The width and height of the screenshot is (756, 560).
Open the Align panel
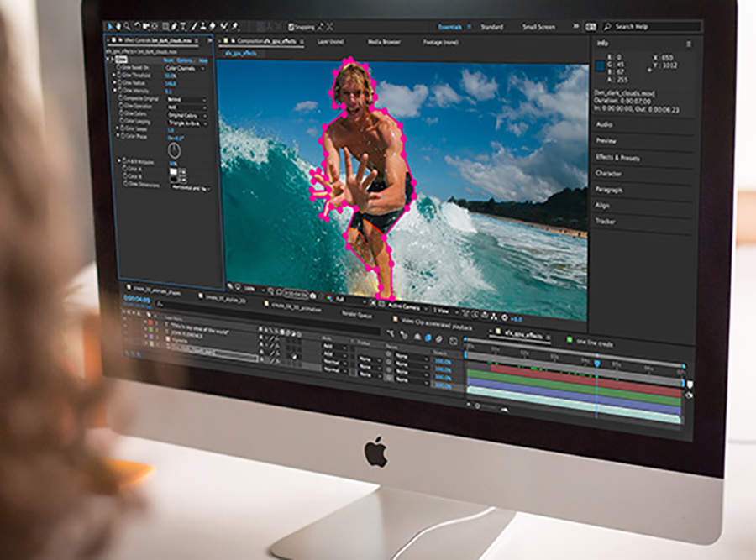602,206
